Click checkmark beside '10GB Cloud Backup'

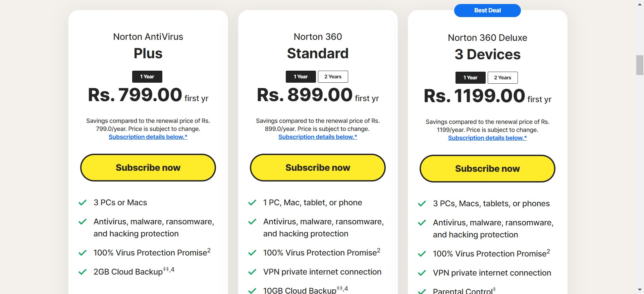[252, 290]
